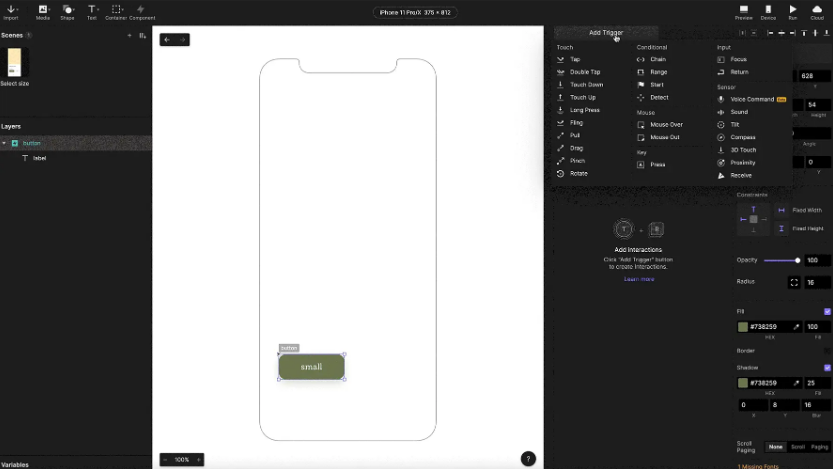Open the Component tool

click(142, 12)
